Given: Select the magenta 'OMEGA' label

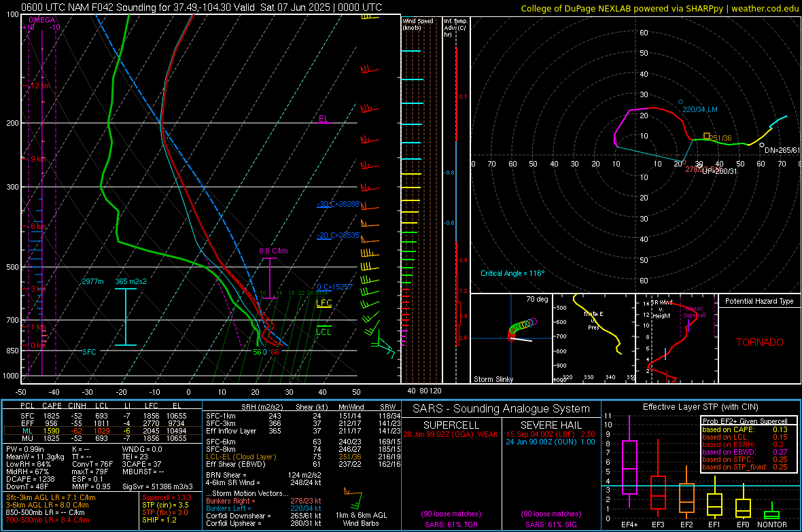Looking at the screenshot, I should [x=42, y=20].
